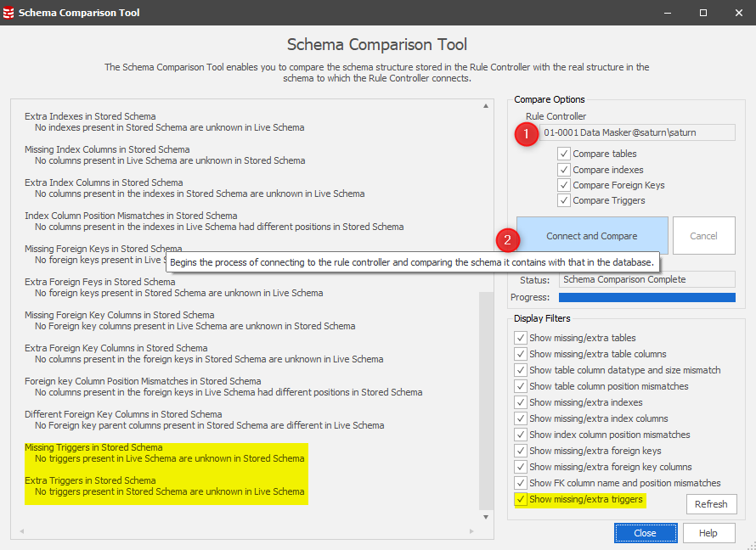Click the blue Progress bar
This screenshot has height=550, width=756.
(x=646, y=297)
